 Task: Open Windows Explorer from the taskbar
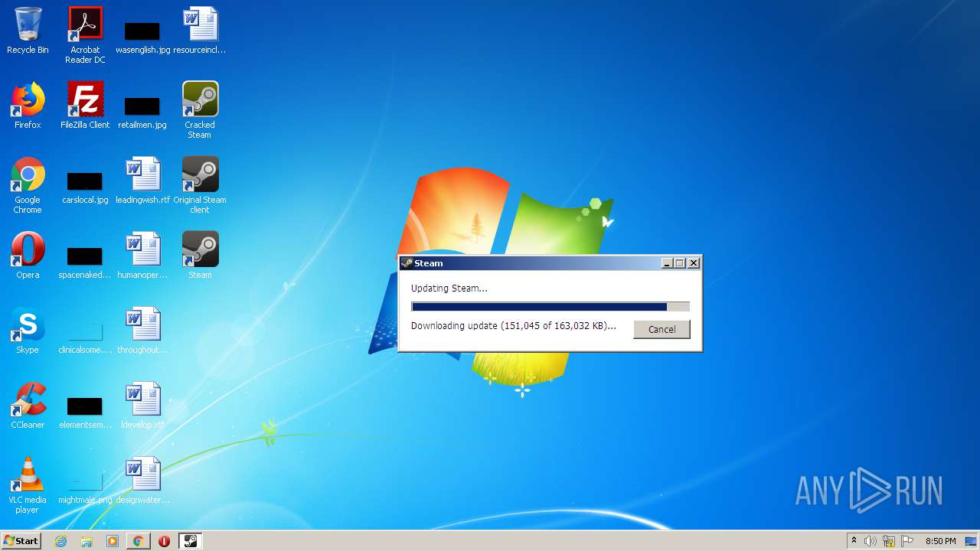tap(87, 541)
